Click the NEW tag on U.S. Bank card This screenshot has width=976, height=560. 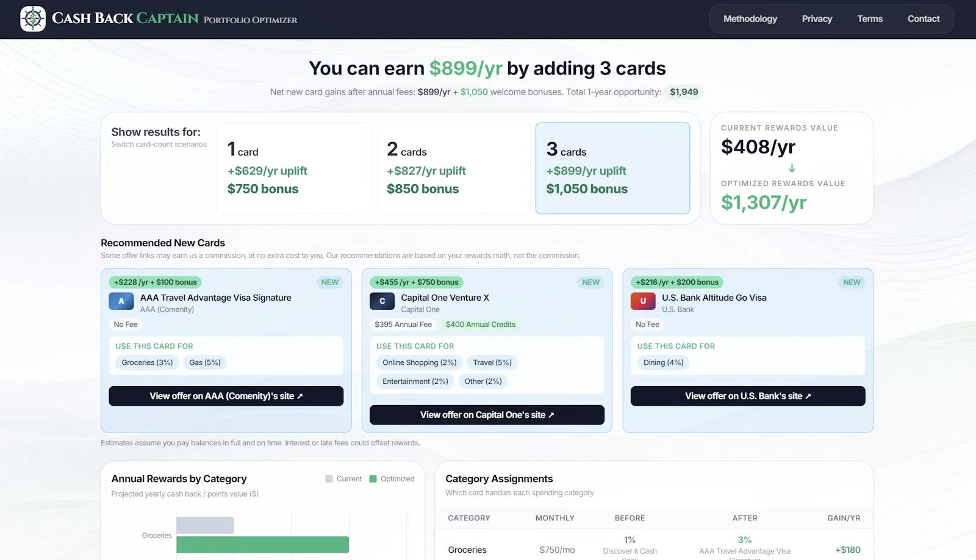point(852,282)
